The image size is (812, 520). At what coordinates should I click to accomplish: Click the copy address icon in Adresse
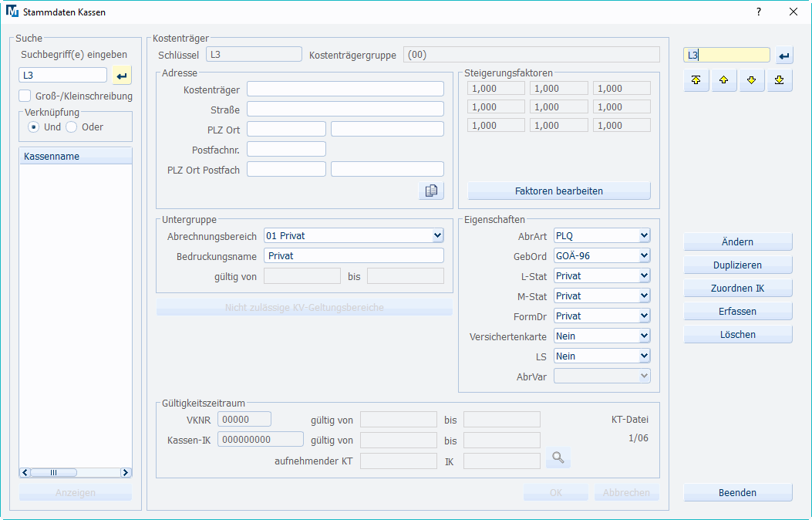[x=431, y=191]
